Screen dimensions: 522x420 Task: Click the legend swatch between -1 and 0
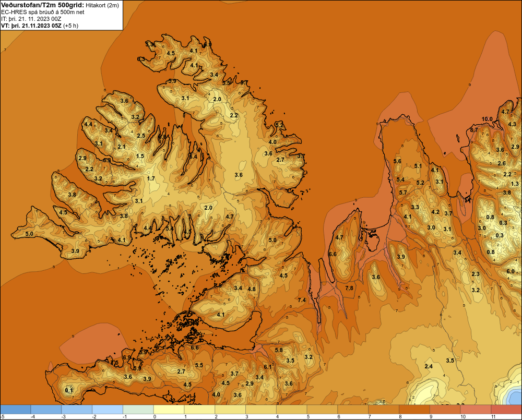tap(138, 409)
